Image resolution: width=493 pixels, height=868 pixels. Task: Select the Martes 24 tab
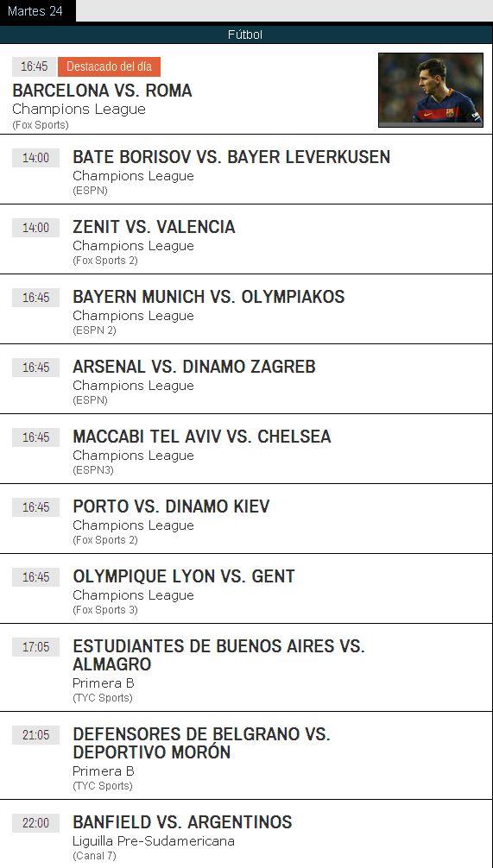pyautogui.click(x=37, y=11)
